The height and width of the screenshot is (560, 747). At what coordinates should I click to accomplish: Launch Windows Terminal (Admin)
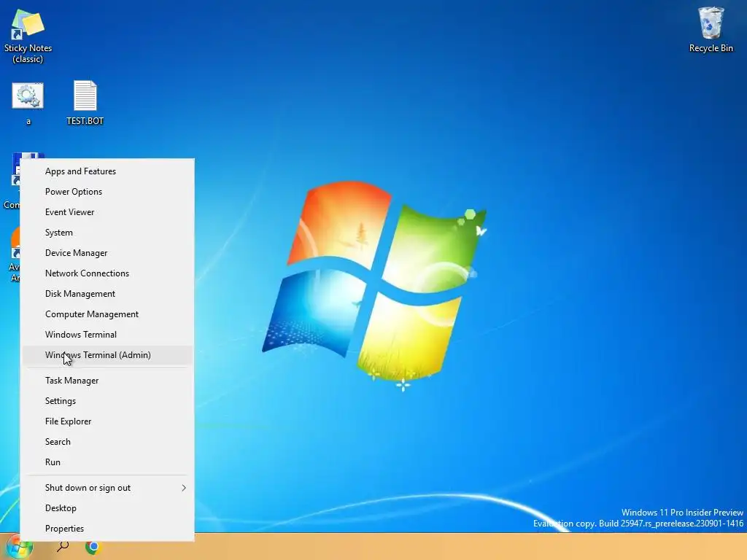[108, 355]
